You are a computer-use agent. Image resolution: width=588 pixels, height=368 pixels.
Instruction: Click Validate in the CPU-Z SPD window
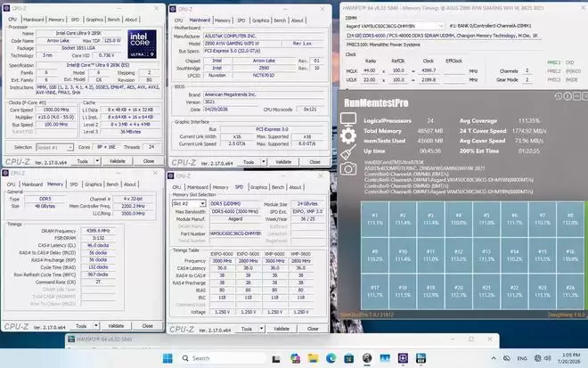tap(282, 329)
